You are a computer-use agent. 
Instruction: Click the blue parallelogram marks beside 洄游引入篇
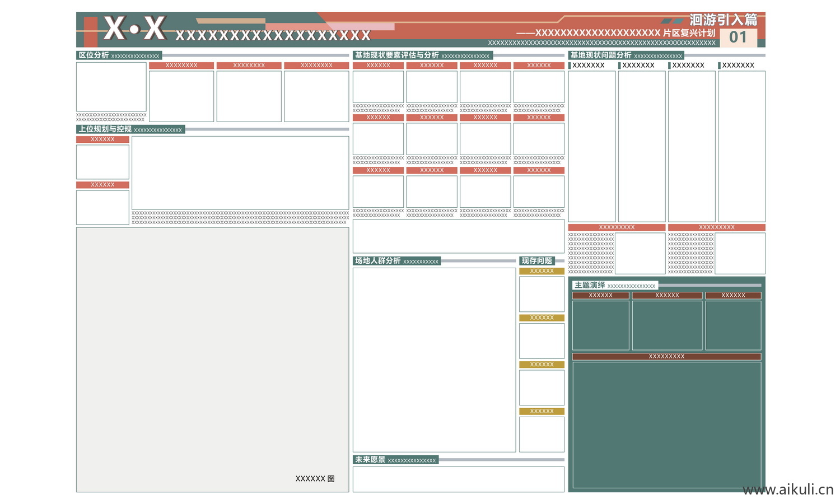tap(672, 21)
